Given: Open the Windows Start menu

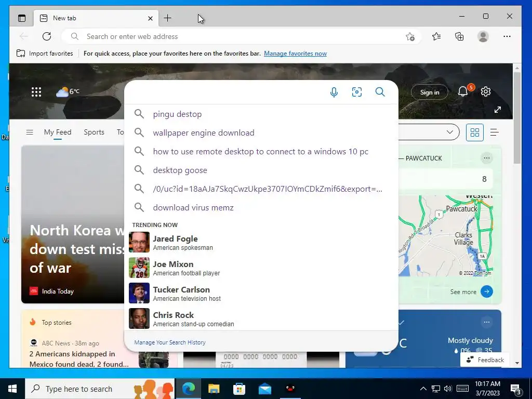Looking at the screenshot, I should click(12, 389).
